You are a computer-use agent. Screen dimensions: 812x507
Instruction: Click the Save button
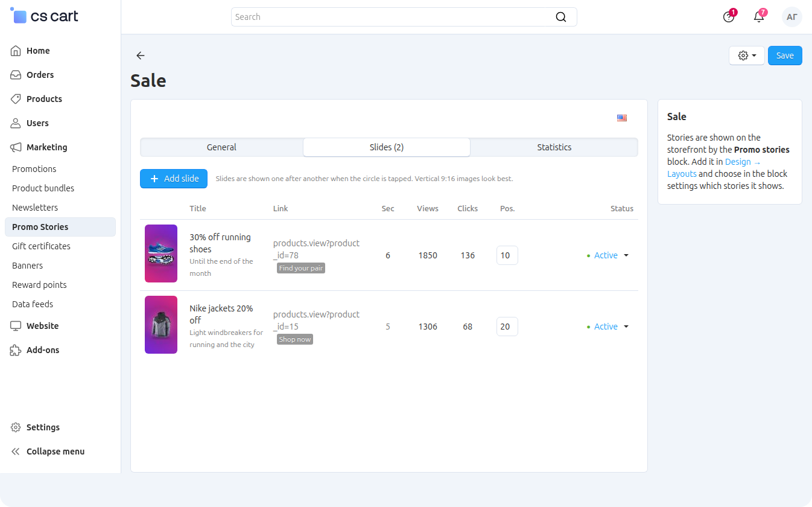pyautogui.click(x=785, y=56)
